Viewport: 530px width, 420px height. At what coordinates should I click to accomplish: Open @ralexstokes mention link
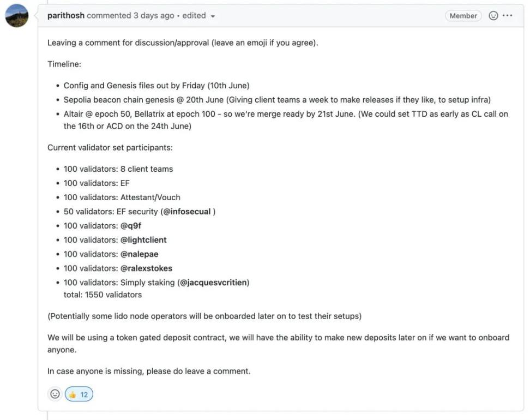click(146, 268)
